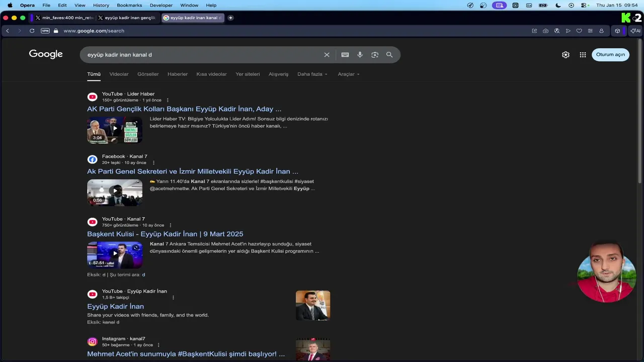
Task: Switch to the Kısa videolar tab
Action: [211, 74]
